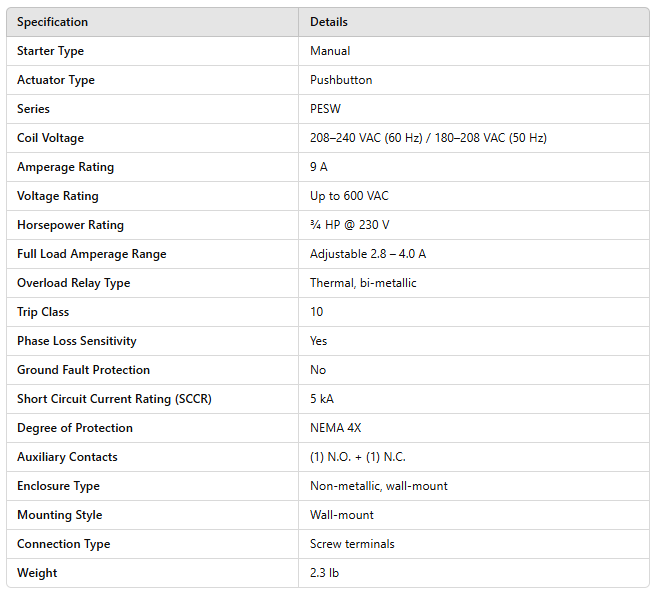Click the Horsepower Rating label
The image size is (659, 594).
coord(70,225)
